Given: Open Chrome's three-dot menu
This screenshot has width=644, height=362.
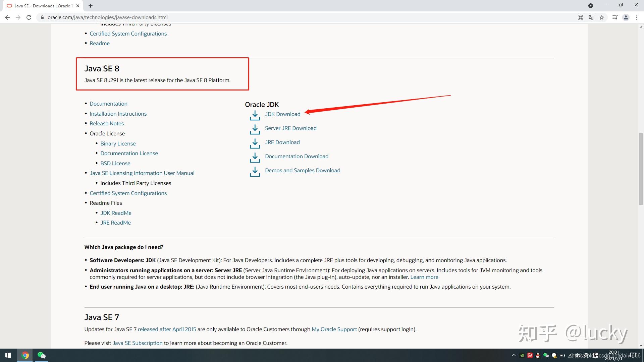Looking at the screenshot, I should 637,17.
